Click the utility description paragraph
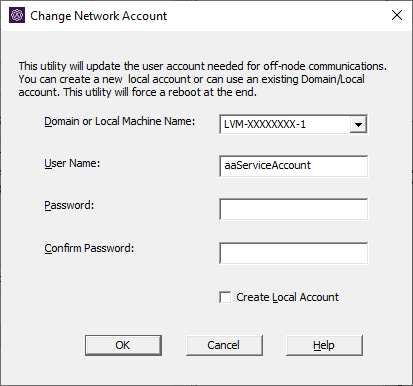The width and height of the screenshot is (413, 386). (x=202, y=79)
